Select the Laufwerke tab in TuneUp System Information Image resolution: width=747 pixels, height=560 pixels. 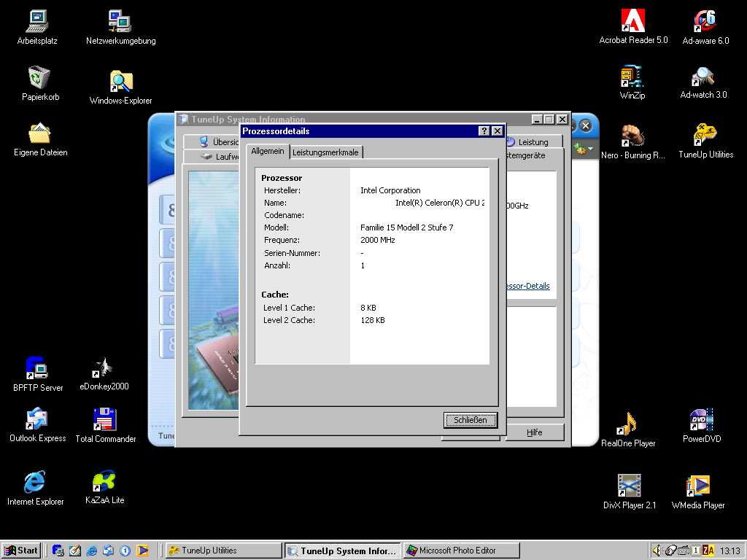pos(212,156)
